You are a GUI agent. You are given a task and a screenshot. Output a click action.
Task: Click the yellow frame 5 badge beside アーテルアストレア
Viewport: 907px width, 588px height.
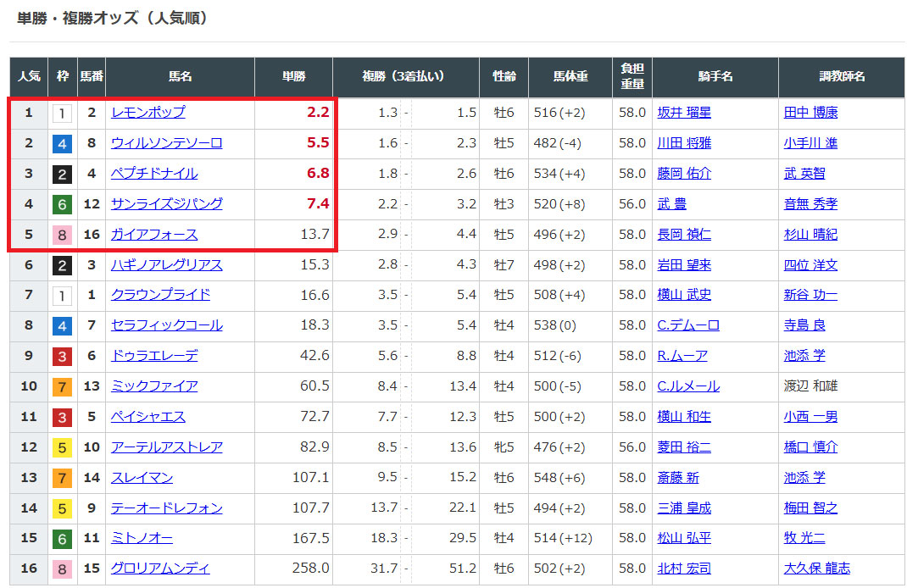63,447
